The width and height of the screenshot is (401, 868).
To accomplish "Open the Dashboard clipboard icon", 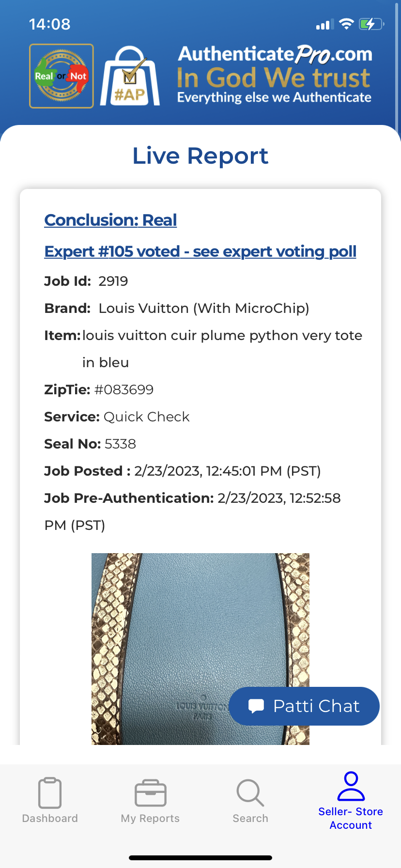I will (x=50, y=793).
